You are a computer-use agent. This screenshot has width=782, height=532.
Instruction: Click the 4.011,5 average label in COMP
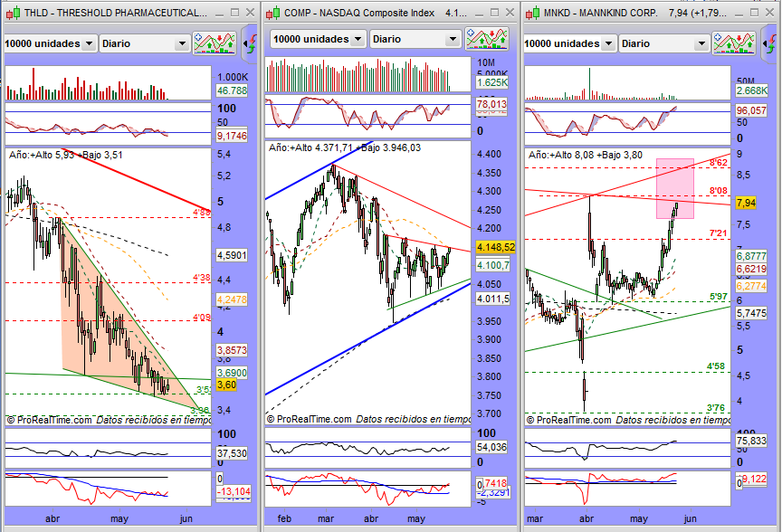click(492, 299)
